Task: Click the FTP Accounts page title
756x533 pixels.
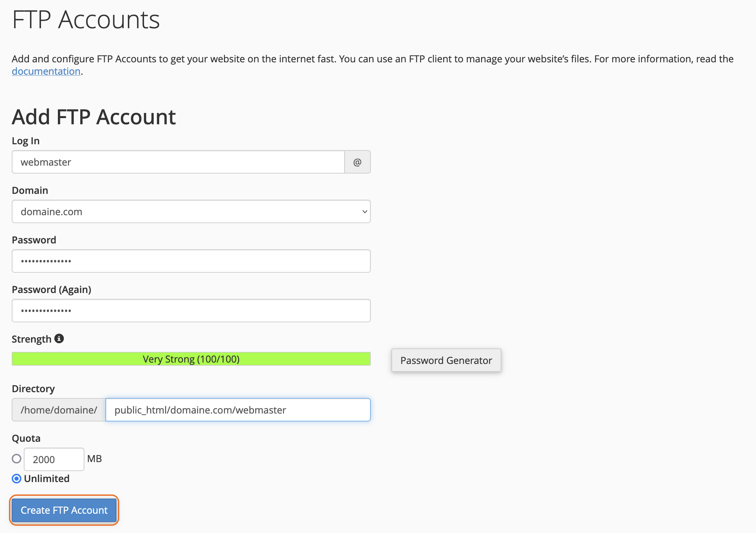Action: 86,19
